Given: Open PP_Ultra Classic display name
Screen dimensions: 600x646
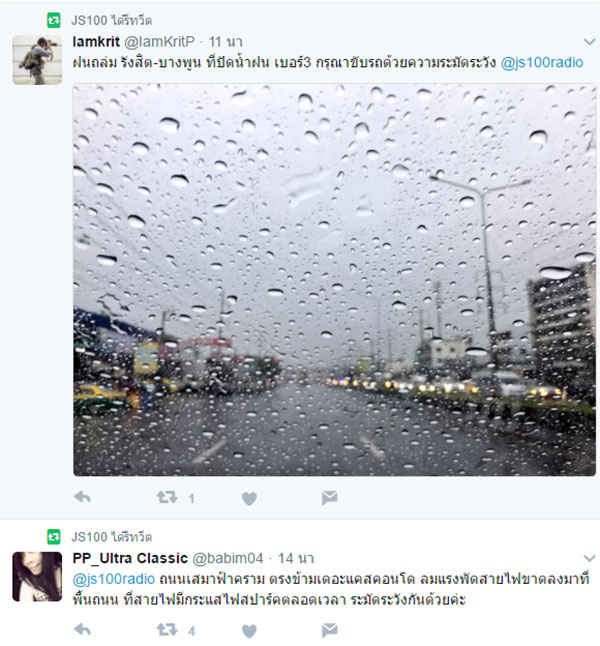Looking at the screenshot, I should (x=130, y=558).
